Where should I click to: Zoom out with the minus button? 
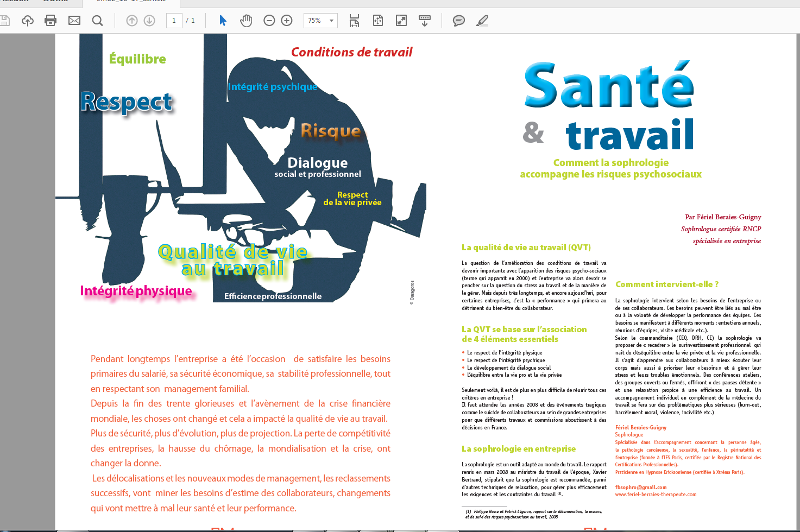(x=269, y=21)
